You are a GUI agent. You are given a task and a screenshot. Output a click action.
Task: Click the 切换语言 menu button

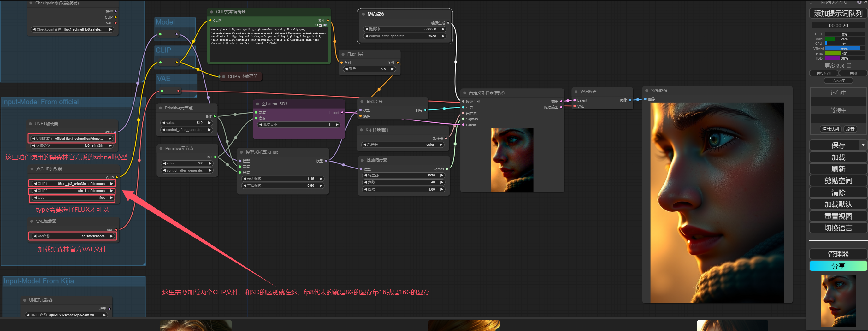838,228
